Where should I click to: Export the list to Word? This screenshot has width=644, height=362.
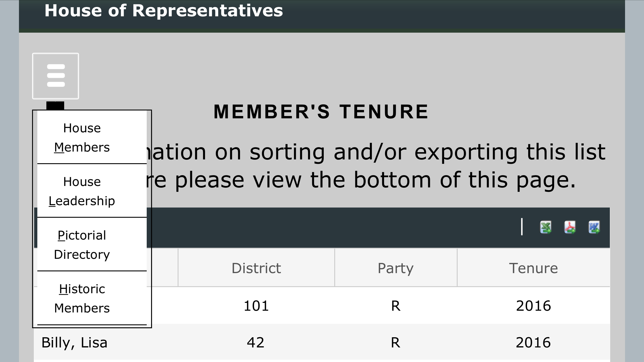coord(594,227)
